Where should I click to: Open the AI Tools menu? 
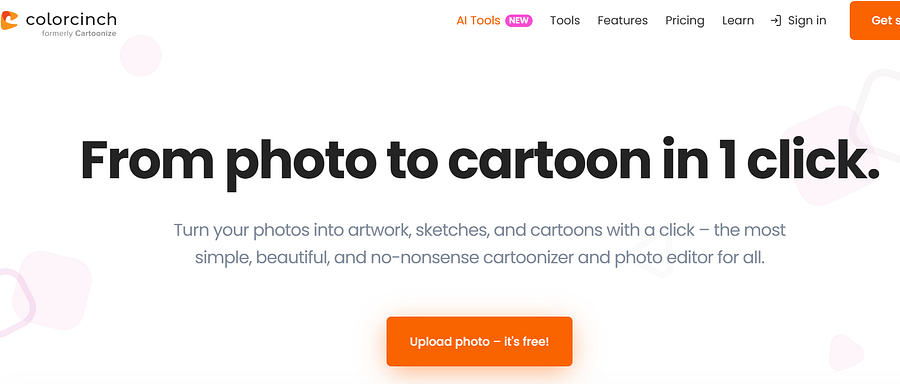click(478, 21)
